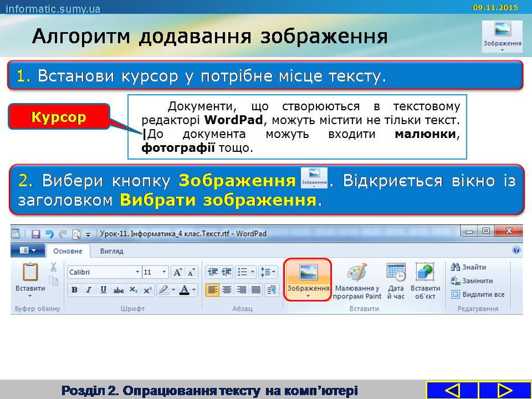
Task: Click the cut scissors icon
Action: (x=54, y=267)
